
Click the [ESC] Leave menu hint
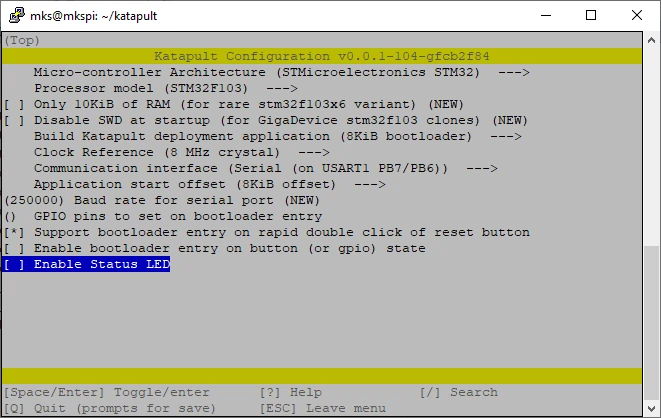pyautogui.click(x=322, y=409)
